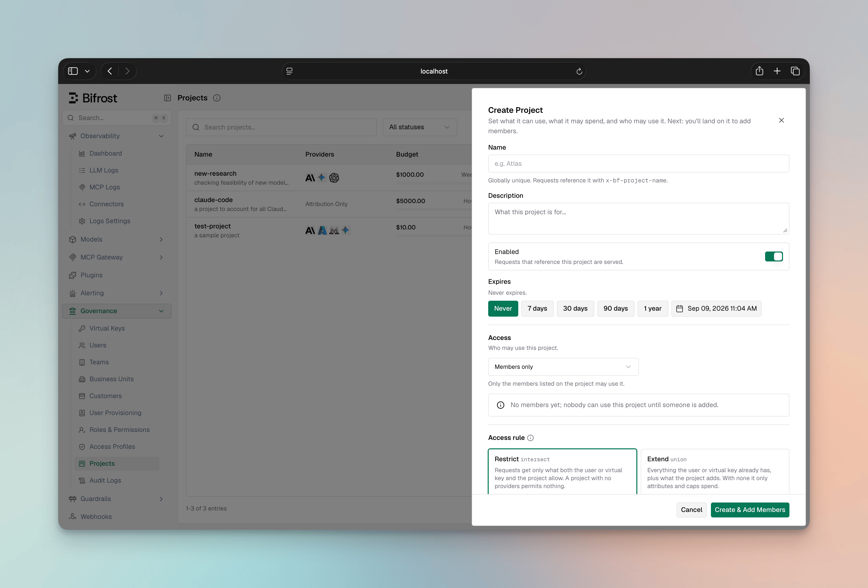Open User Provisioning
The height and width of the screenshot is (588, 868).
tap(115, 413)
